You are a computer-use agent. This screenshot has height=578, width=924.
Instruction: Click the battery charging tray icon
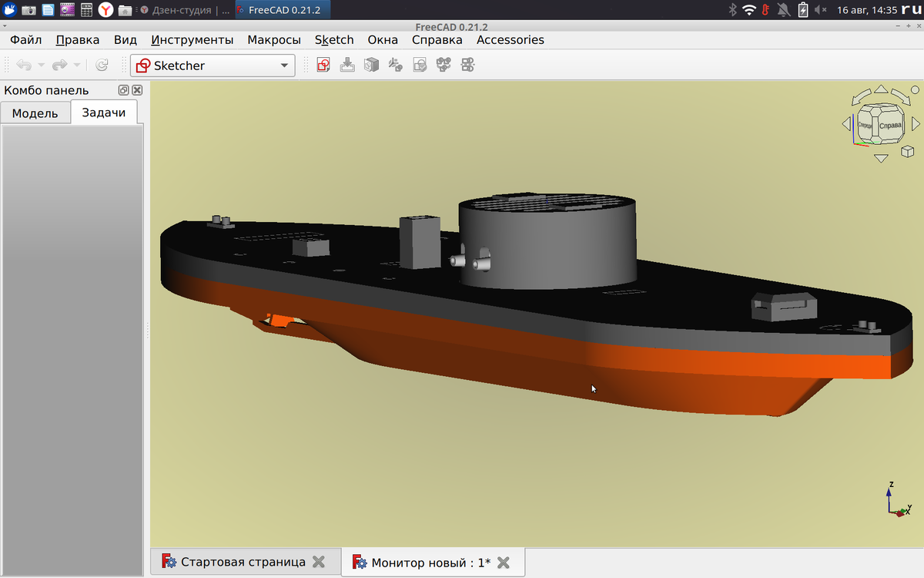(803, 10)
